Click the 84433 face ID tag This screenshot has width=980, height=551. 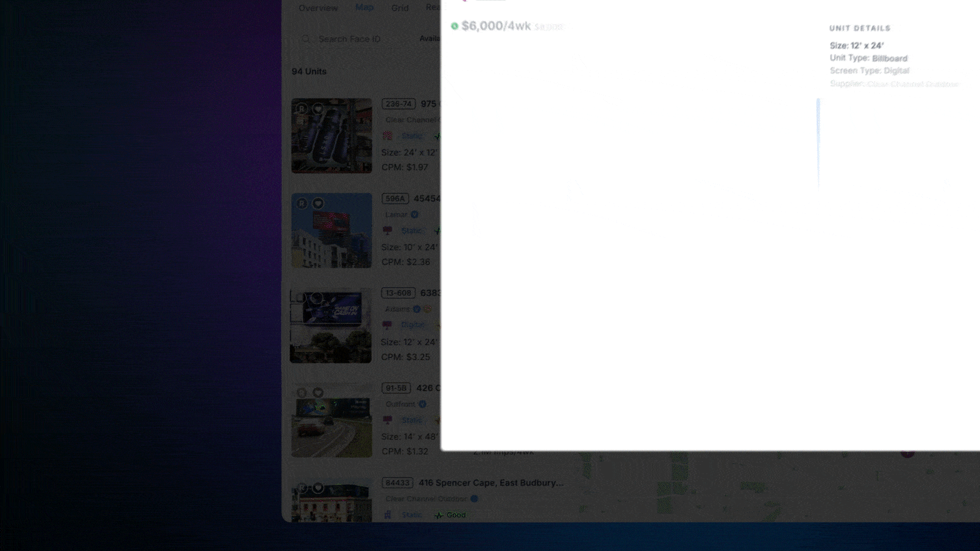397,483
